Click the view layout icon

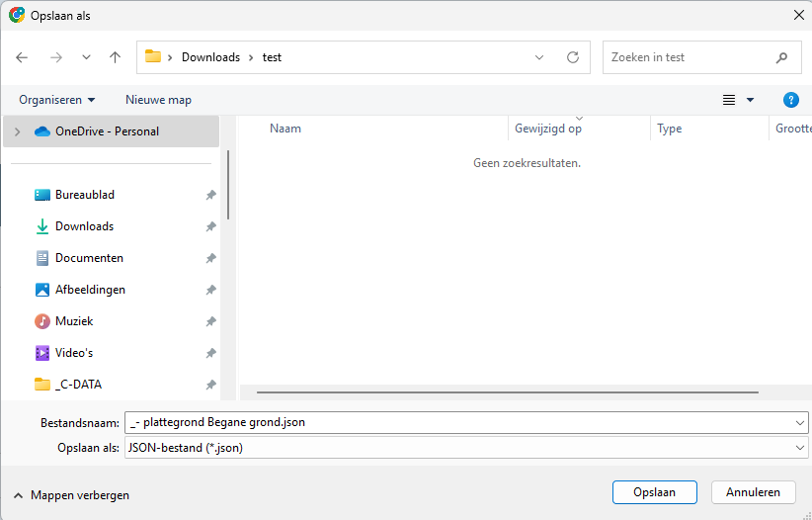[x=729, y=100]
